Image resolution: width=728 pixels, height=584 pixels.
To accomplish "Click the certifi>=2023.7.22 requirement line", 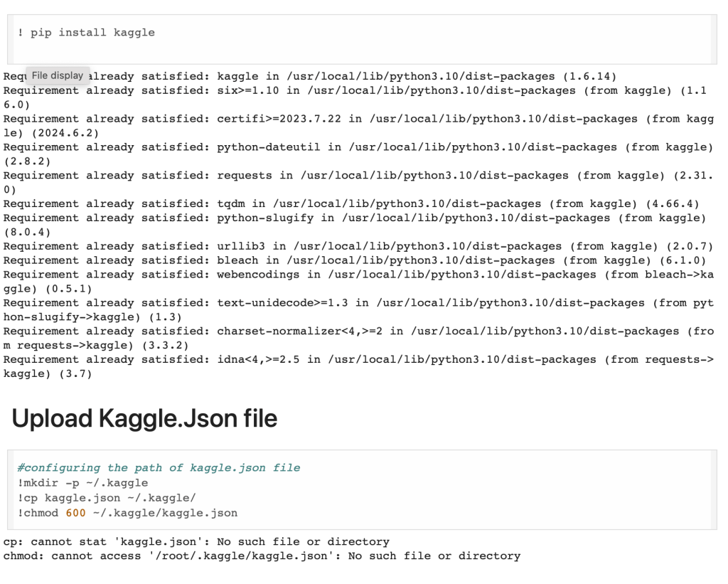I will (355, 119).
